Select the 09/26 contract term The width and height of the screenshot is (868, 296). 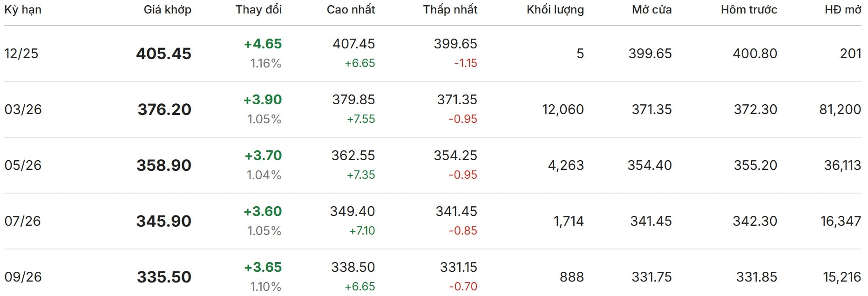click(x=23, y=277)
